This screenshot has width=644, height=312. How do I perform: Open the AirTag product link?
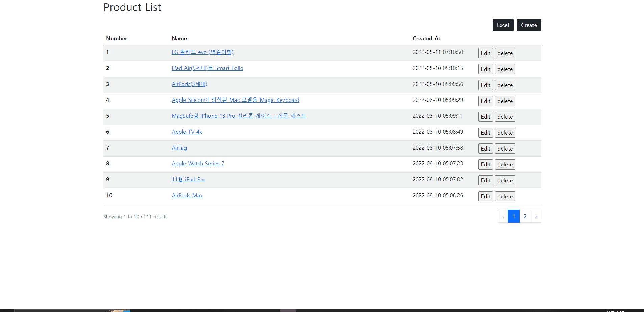(179, 148)
